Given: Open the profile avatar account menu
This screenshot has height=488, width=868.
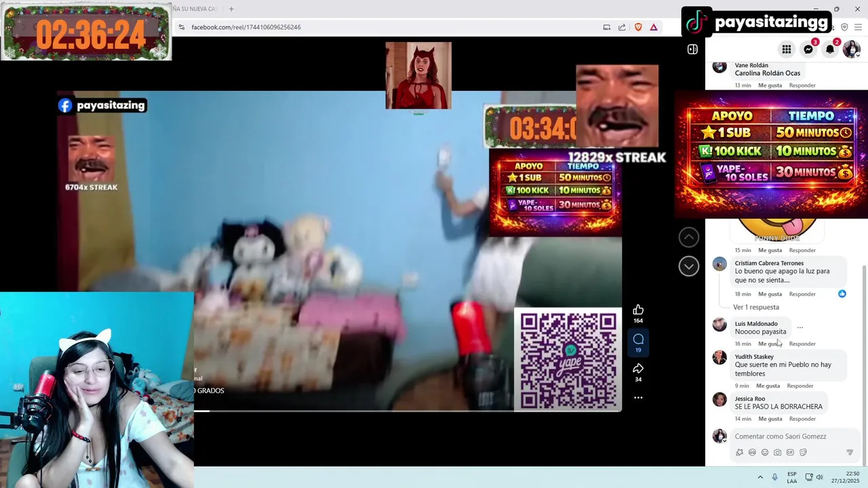Looking at the screenshot, I should [x=851, y=49].
